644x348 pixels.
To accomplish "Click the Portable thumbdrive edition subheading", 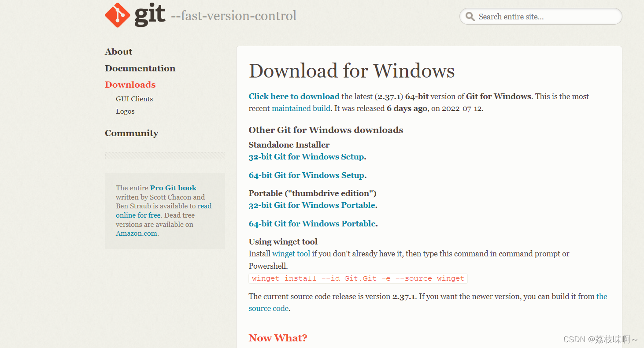I will pos(313,193).
